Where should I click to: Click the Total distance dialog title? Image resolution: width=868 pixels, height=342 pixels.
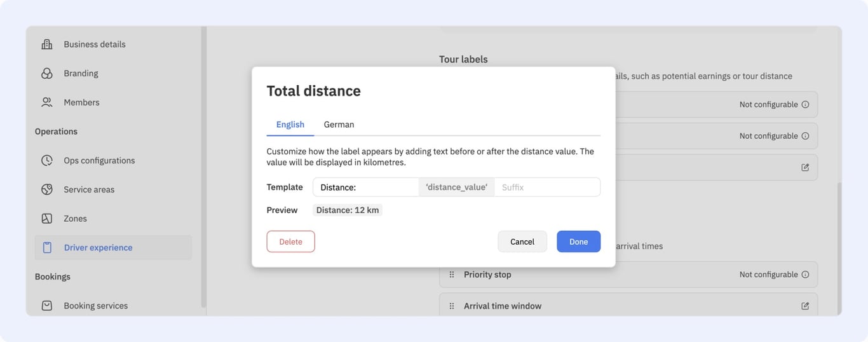[x=314, y=91]
